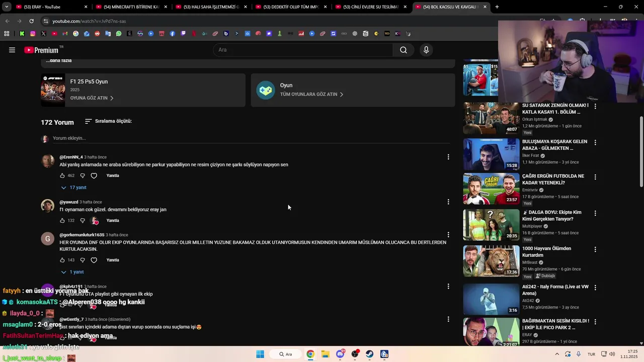Expand the 17 yanıt replies
644x362 pixels.
73,188
